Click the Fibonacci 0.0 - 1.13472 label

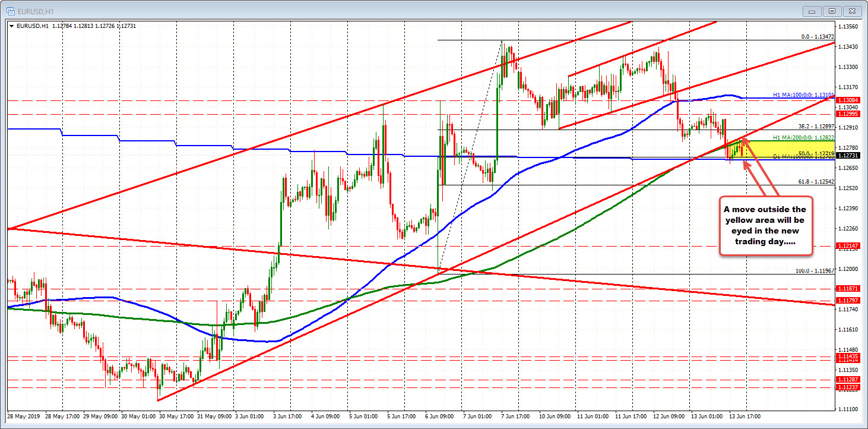(x=818, y=37)
